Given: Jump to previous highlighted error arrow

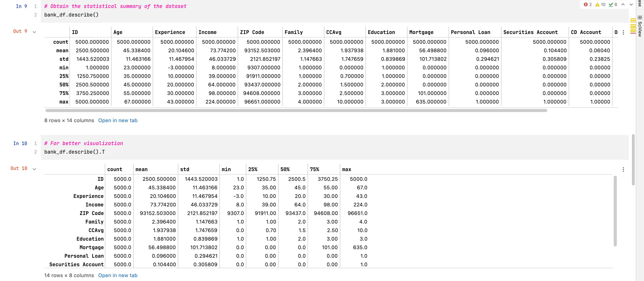Looking at the screenshot, I should pyautogui.click(x=623, y=4).
